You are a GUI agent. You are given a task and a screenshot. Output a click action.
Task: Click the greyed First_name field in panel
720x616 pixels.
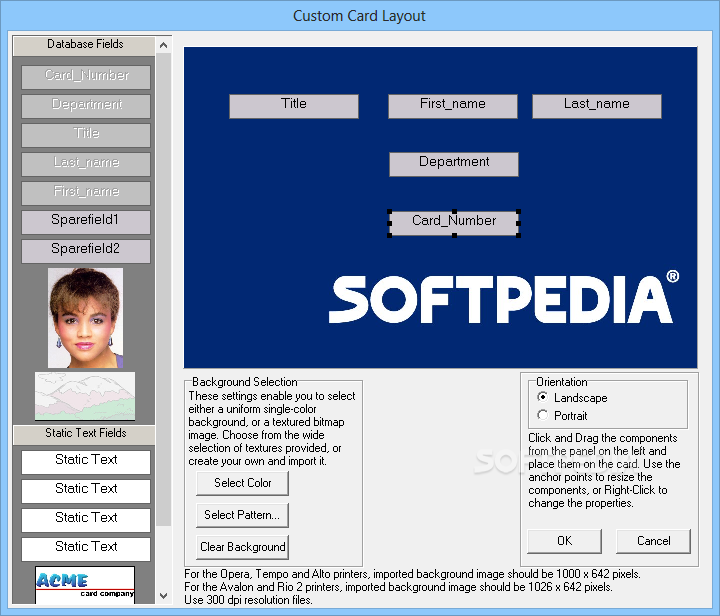point(86,193)
